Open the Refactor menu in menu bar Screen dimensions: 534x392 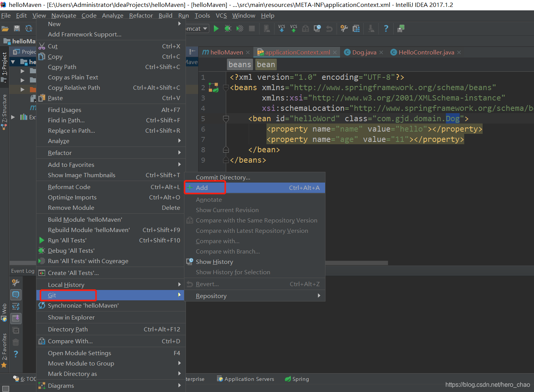tap(141, 16)
